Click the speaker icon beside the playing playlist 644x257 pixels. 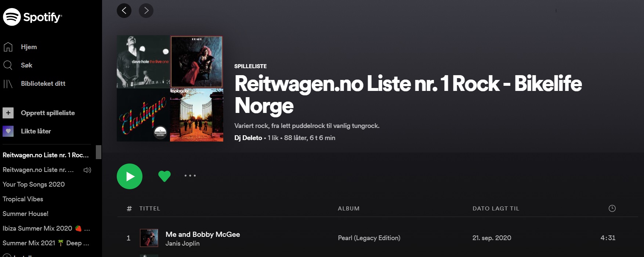pyautogui.click(x=87, y=170)
